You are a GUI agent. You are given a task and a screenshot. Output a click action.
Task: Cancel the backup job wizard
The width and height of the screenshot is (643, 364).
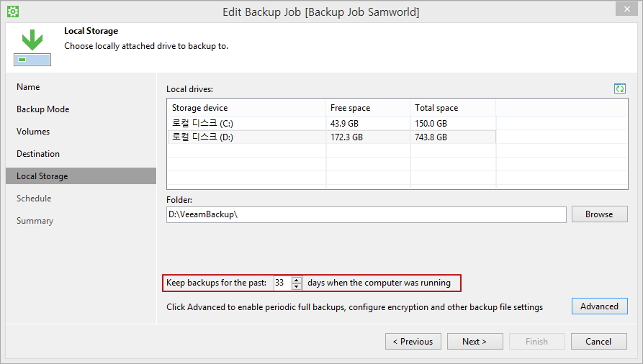(x=598, y=342)
